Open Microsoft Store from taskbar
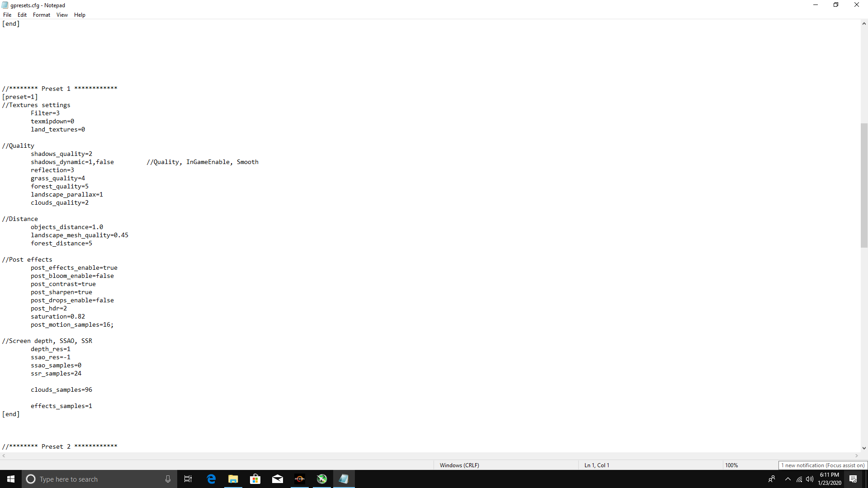Viewport: 868px width, 488px height. 255,479
